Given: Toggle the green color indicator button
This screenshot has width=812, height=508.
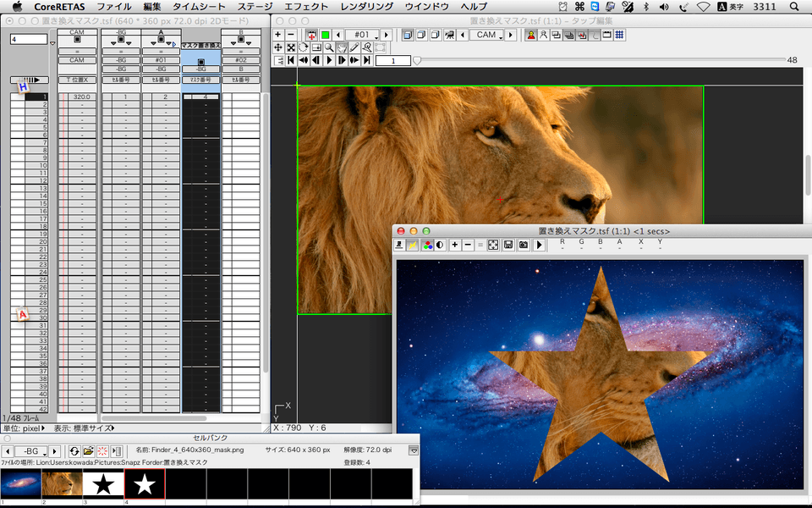Looking at the screenshot, I should coord(325,35).
